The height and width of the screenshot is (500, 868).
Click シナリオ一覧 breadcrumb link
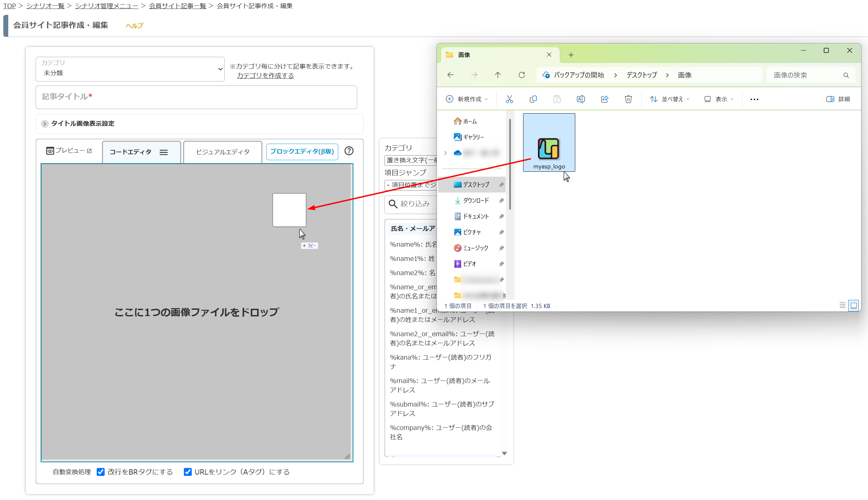(x=45, y=6)
